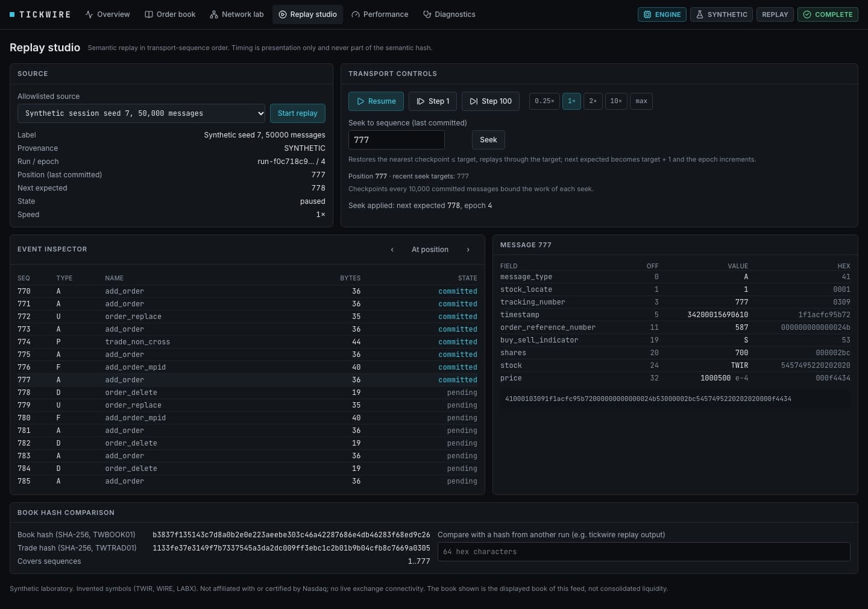Set replay speed to 0.25×

(544, 101)
